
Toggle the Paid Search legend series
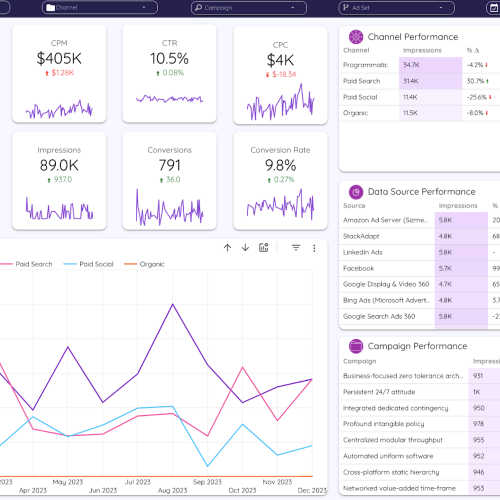(x=26, y=264)
